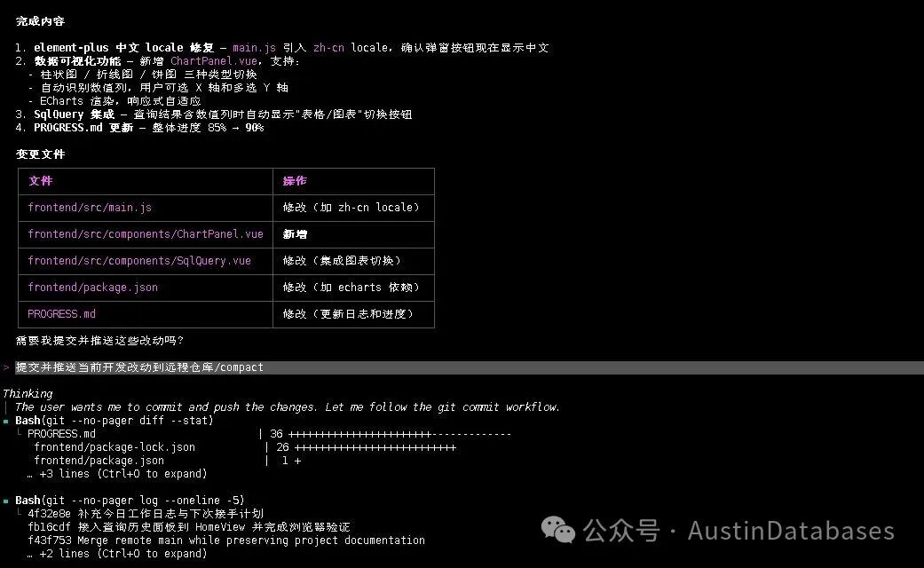
Task: Click PROGRESS.md in the changes table
Action: 61,314
